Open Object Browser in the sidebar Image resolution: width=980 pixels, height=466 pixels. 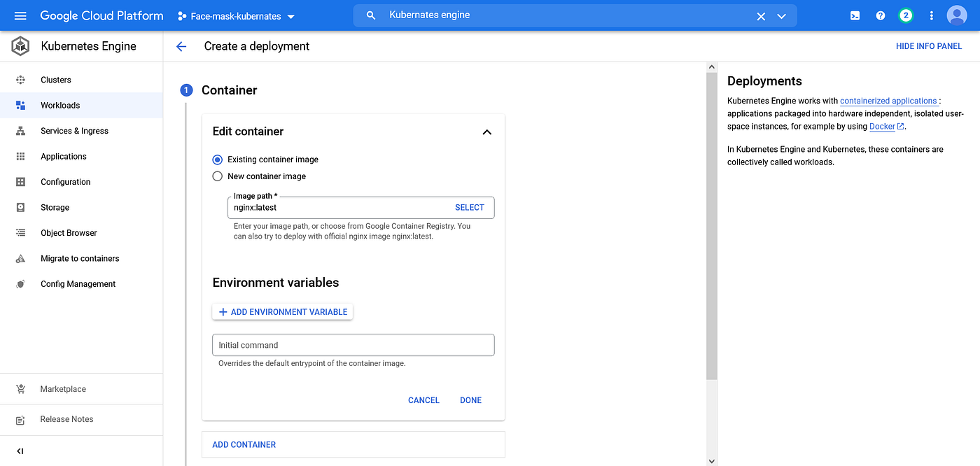81,233
